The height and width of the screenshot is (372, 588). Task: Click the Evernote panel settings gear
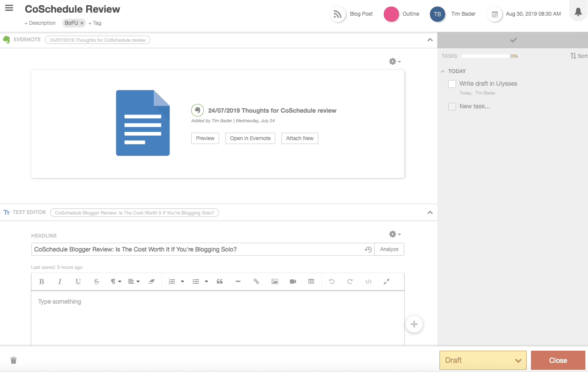pyautogui.click(x=392, y=61)
